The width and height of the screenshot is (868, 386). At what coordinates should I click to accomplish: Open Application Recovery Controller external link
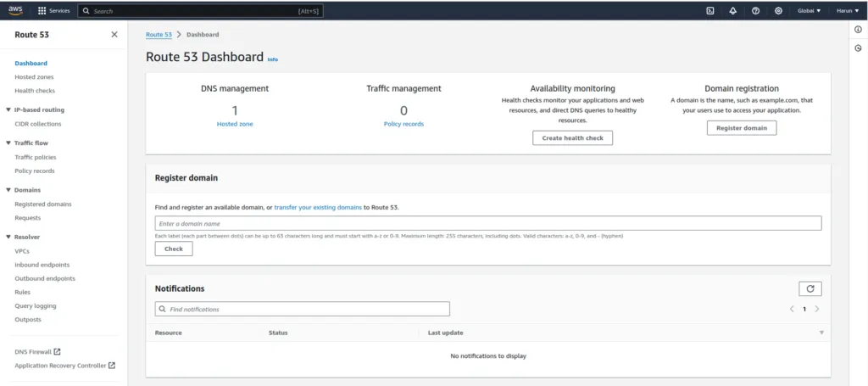(64, 366)
